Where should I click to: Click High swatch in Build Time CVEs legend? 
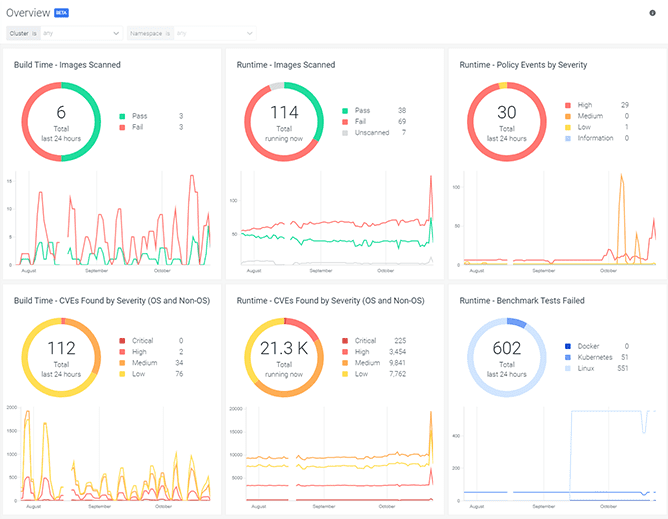pos(122,352)
